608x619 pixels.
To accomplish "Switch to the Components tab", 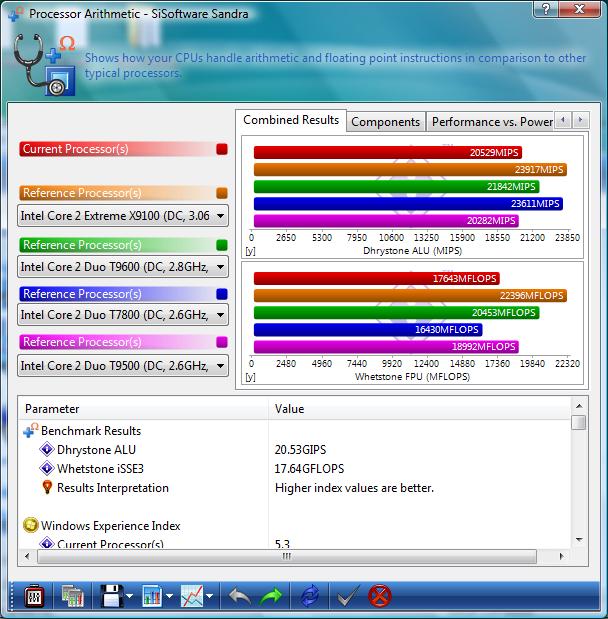I will [x=385, y=122].
